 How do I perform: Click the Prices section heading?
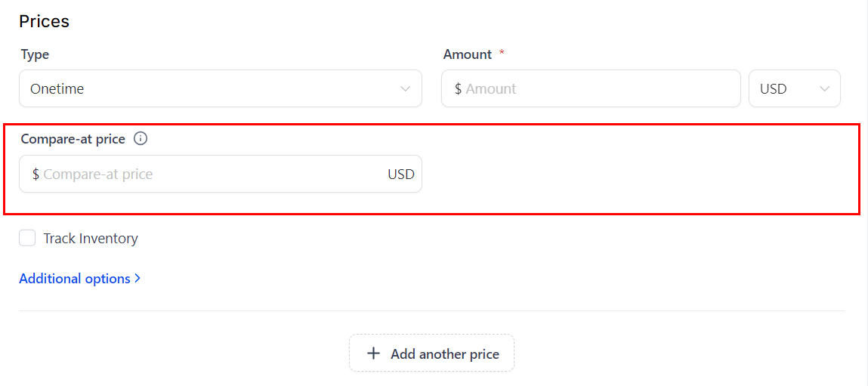point(45,21)
